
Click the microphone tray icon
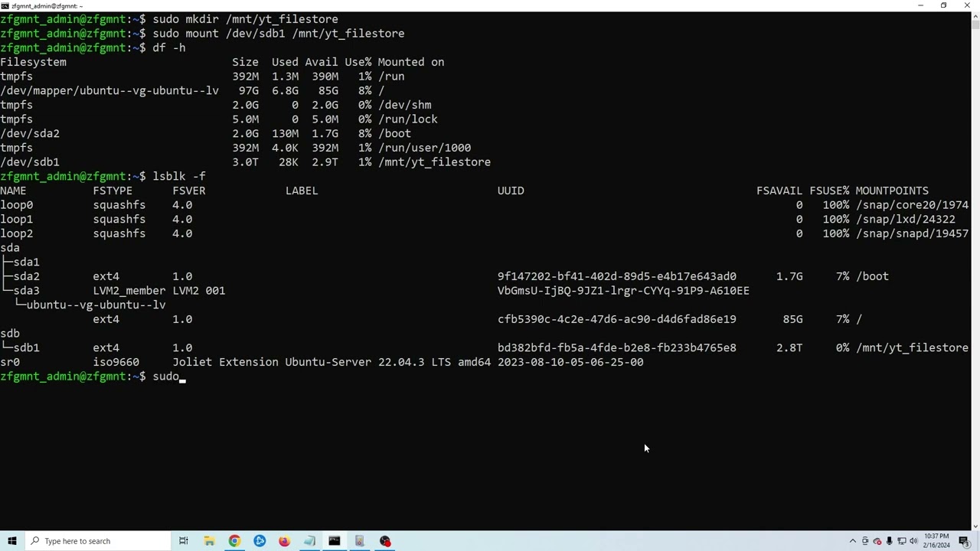[889, 541]
